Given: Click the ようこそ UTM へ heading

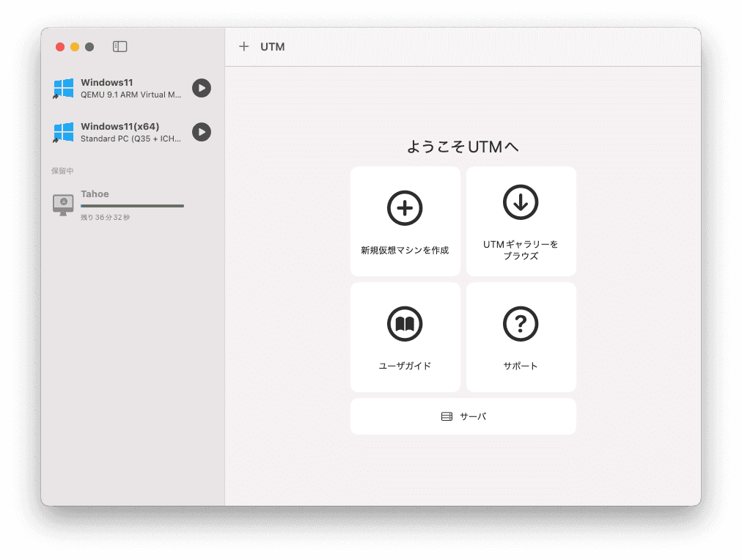Looking at the screenshot, I should click(463, 147).
